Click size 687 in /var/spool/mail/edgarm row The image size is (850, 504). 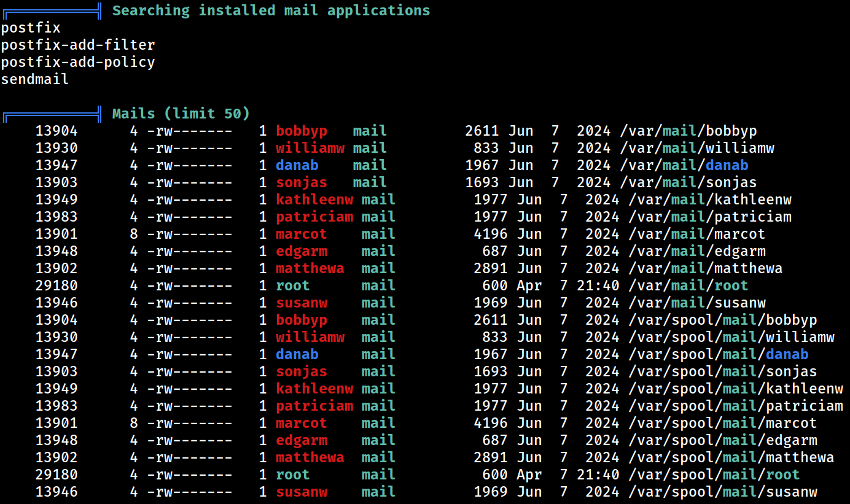(x=495, y=440)
